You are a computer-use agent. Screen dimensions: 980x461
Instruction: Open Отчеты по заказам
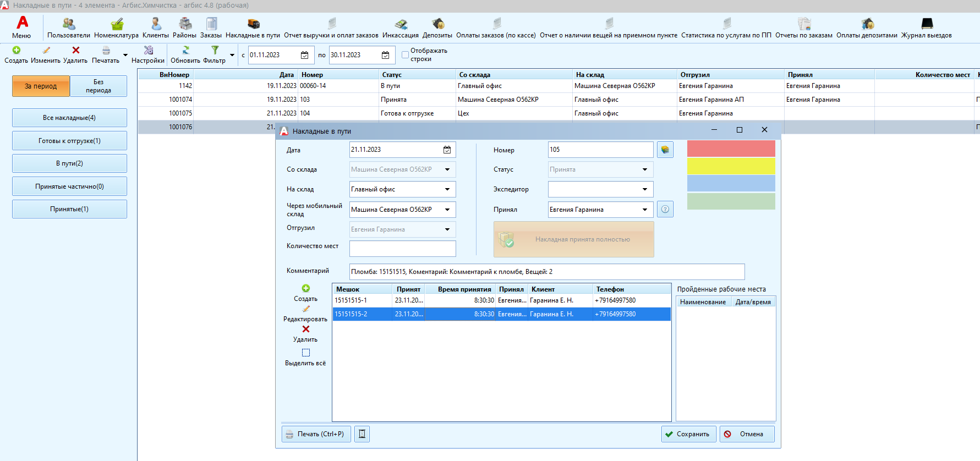[x=804, y=28]
